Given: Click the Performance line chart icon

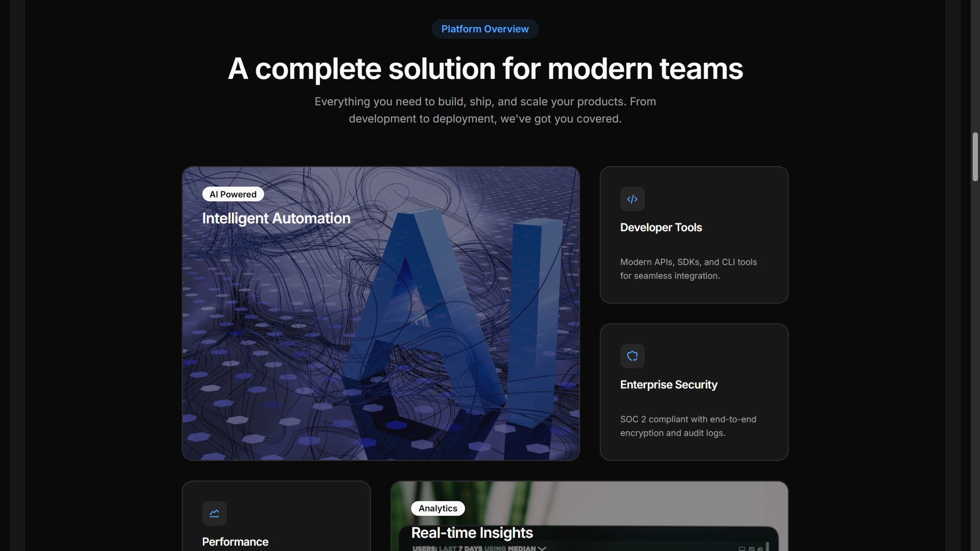Looking at the screenshot, I should tap(214, 513).
